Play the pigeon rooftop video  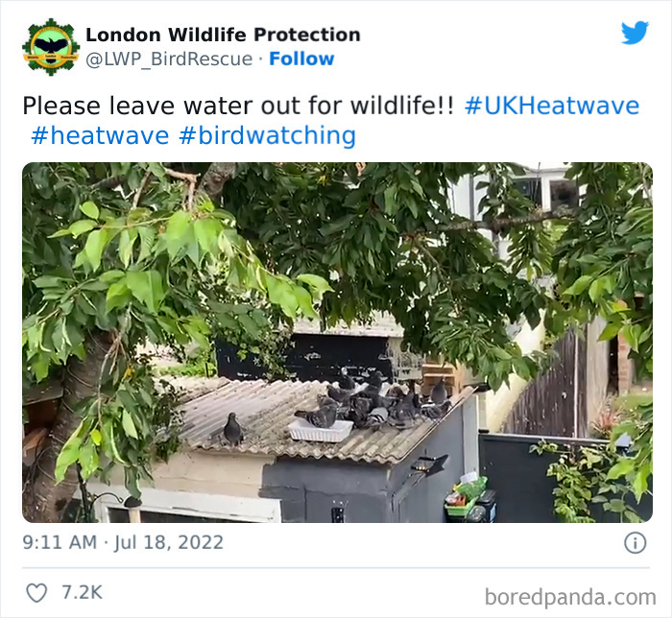(x=337, y=343)
